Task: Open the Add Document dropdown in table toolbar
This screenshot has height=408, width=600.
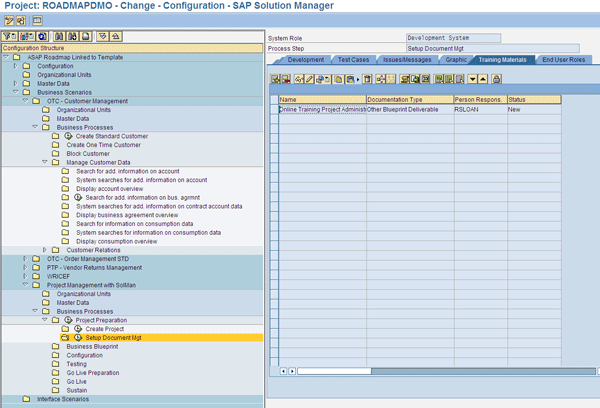Action: click(x=323, y=79)
